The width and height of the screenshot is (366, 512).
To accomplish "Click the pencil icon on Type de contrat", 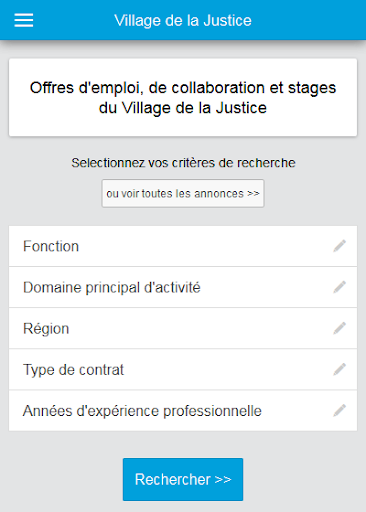I will pos(339,369).
